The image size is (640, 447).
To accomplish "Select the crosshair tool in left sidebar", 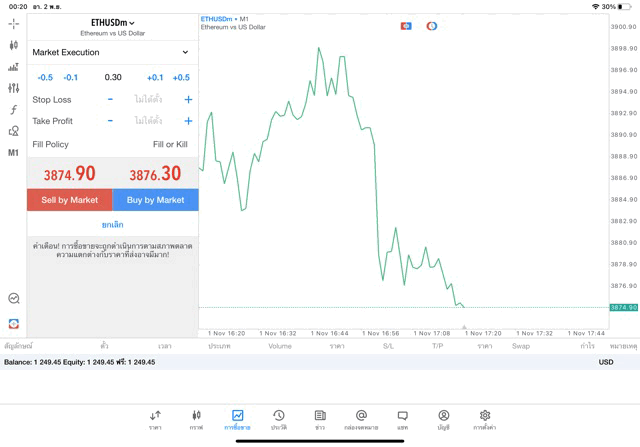I will point(13,23).
